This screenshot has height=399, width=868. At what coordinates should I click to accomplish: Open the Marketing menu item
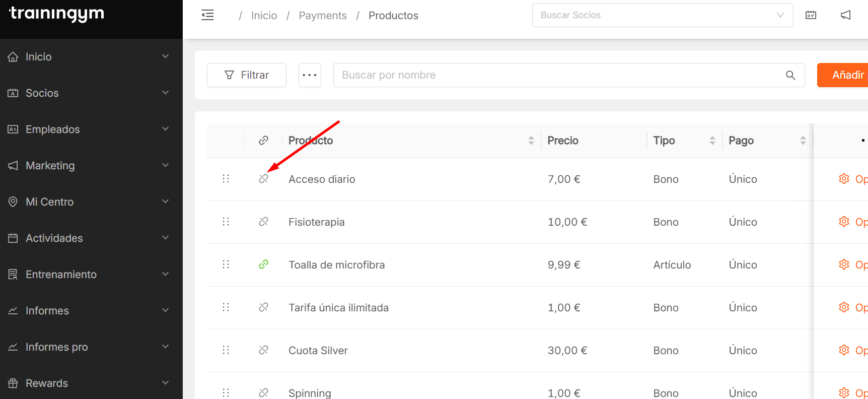coord(91,166)
